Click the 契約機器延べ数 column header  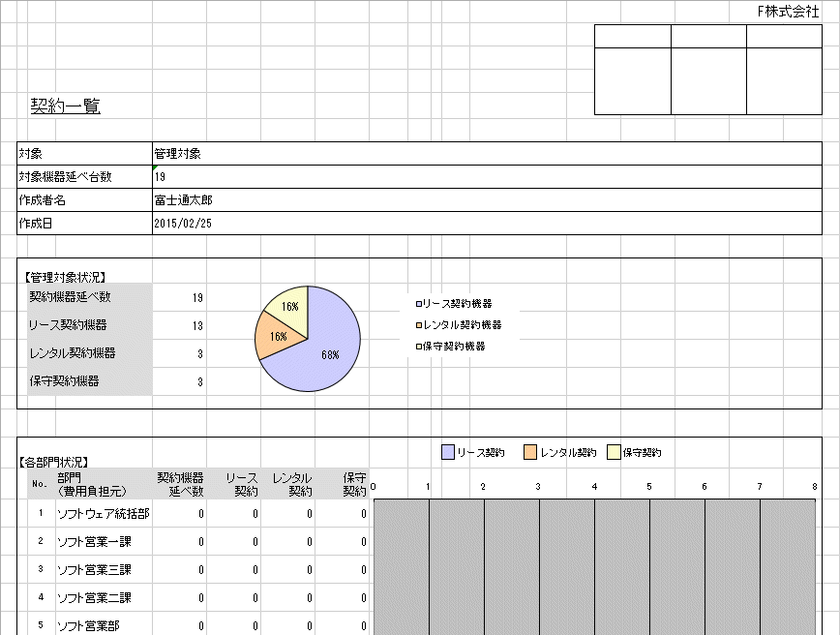pyautogui.click(x=181, y=484)
